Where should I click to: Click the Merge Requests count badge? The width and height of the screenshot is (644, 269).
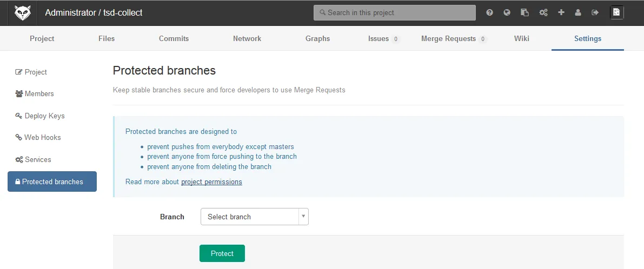click(482, 39)
